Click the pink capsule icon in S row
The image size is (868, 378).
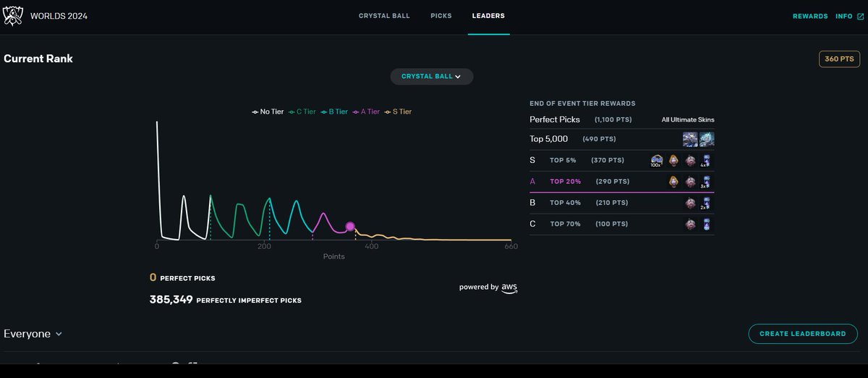point(690,161)
